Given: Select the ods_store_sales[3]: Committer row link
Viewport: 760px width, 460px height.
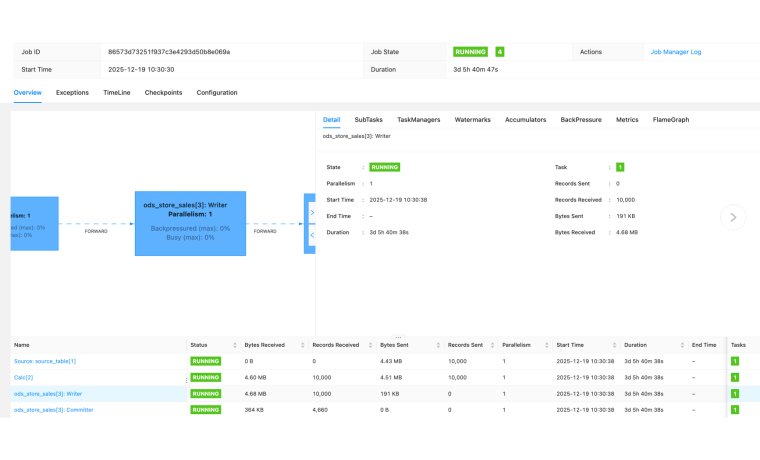Looking at the screenshot, I should coord(53,410).
